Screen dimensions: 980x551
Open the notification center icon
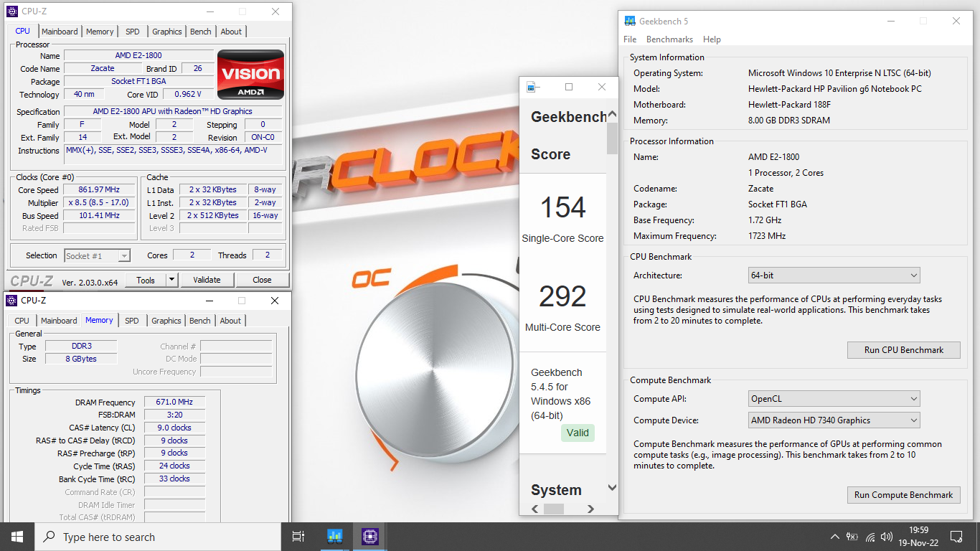(956, 537)
